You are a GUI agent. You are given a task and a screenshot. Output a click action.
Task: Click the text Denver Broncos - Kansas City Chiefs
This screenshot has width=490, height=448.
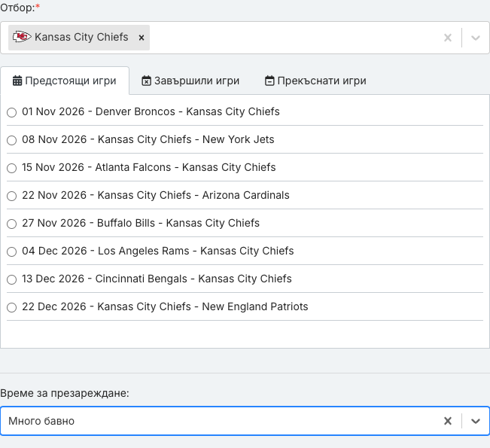(187, 111)
